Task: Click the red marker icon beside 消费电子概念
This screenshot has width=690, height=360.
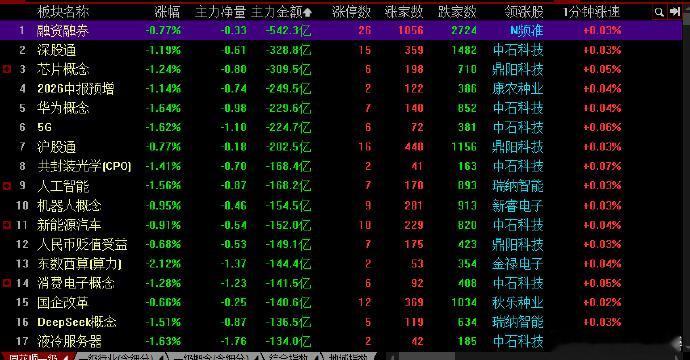Action: [x=7, y=283]
